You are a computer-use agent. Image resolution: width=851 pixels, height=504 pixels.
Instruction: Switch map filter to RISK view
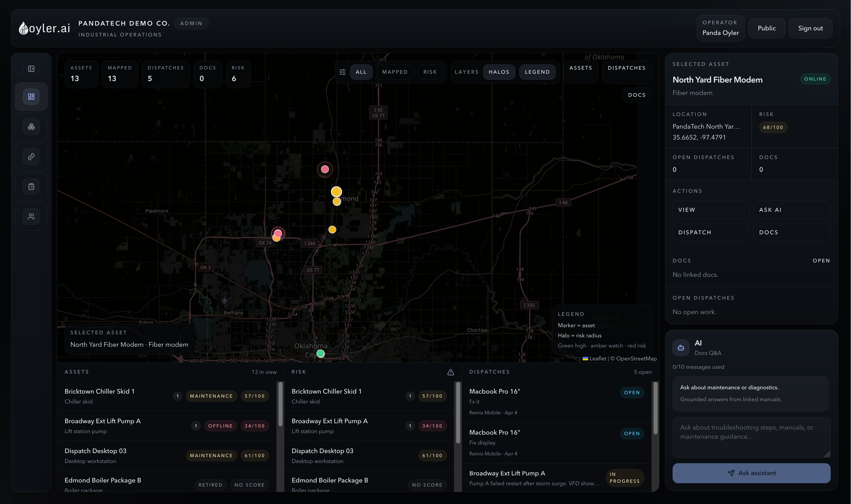(430, 72)
